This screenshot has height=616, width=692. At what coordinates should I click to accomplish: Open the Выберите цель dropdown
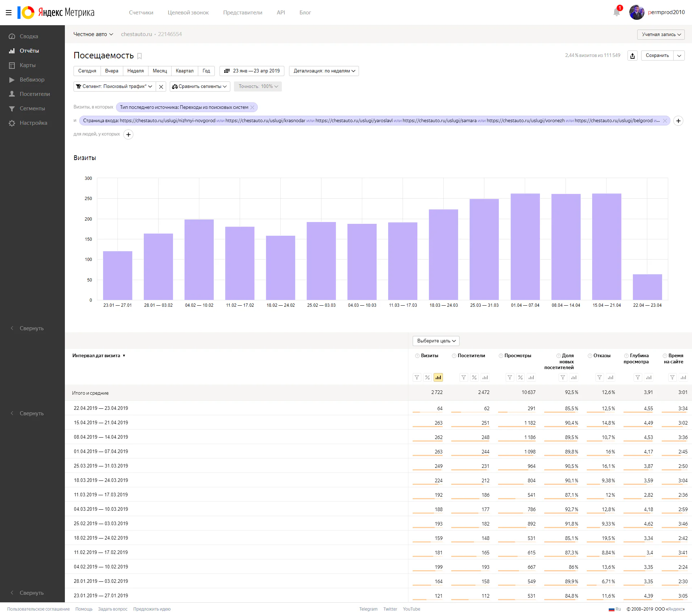(x=436, y=341)
